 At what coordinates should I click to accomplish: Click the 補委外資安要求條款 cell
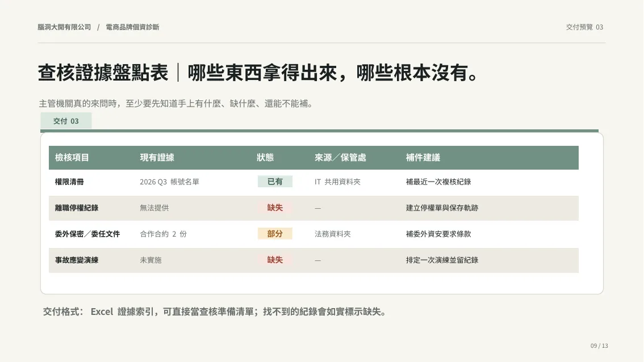(438, 234)
